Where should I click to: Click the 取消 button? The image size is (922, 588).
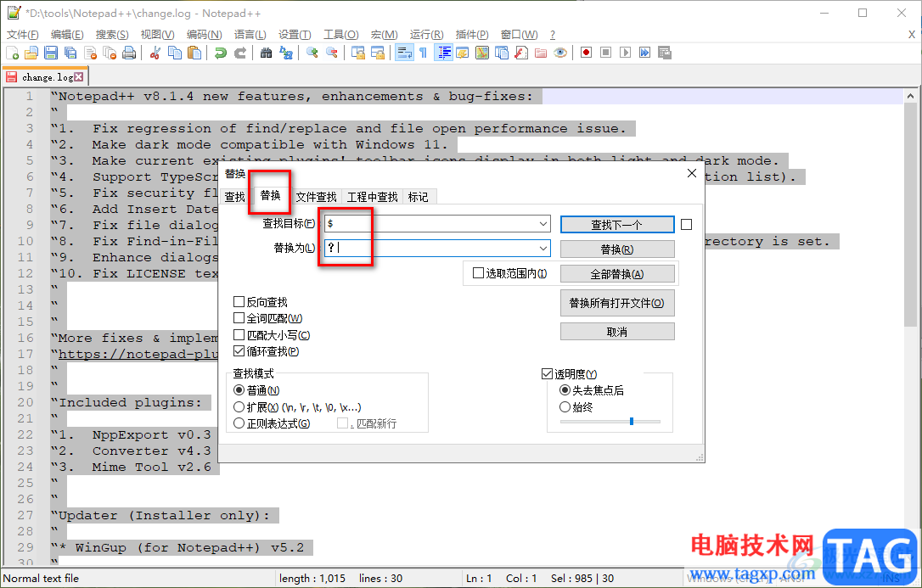coord(617,332)
